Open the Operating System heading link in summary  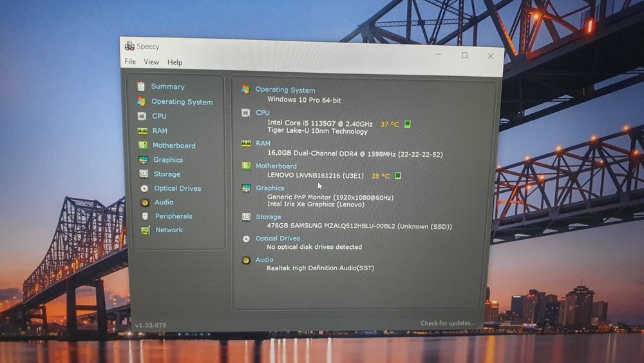pos(285,90)
